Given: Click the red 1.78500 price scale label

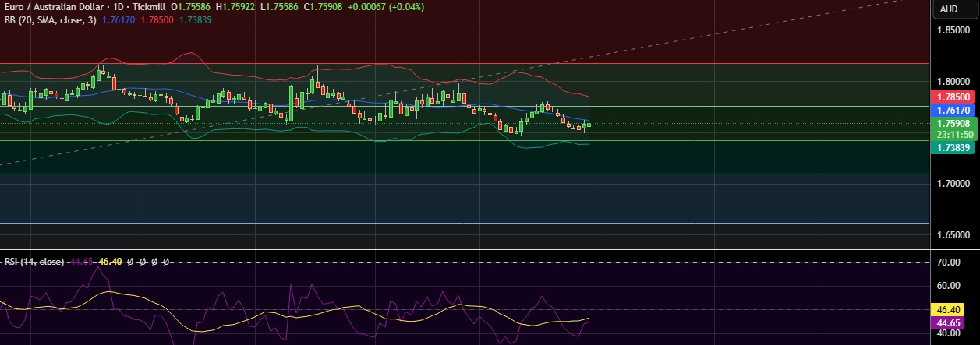Looking at the screenshot, I should pos(953,97).
